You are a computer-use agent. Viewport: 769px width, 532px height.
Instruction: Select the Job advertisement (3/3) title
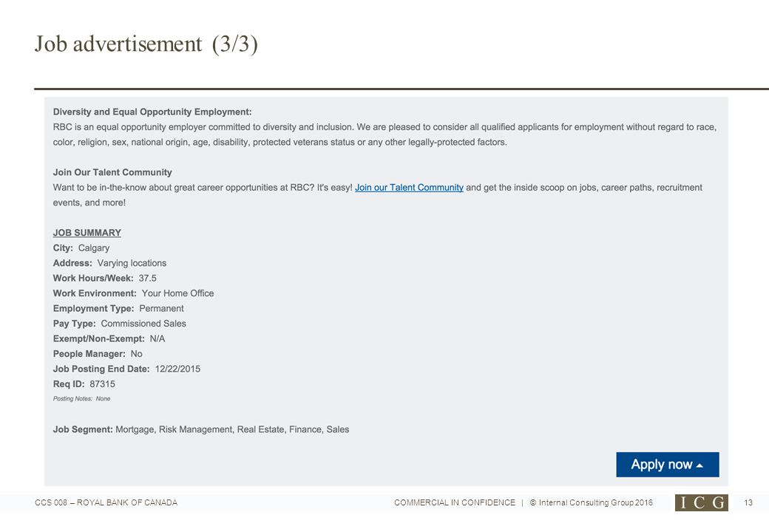pyautogui.click(x=146, y=44)
